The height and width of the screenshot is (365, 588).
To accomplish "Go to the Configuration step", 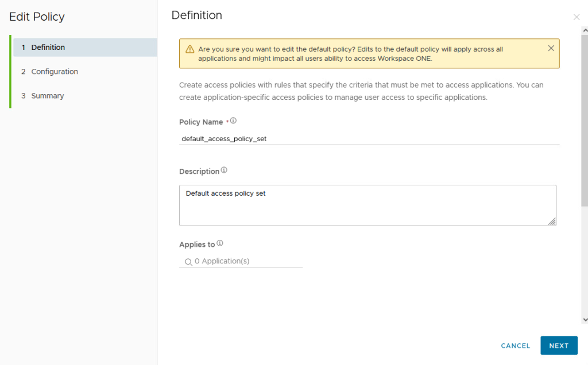I will tap(55, 72).
